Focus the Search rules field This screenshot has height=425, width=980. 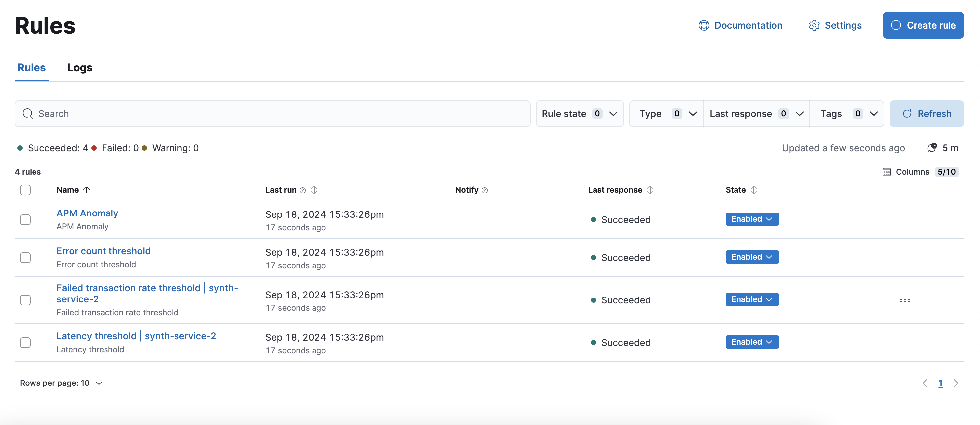click(272, 114)
